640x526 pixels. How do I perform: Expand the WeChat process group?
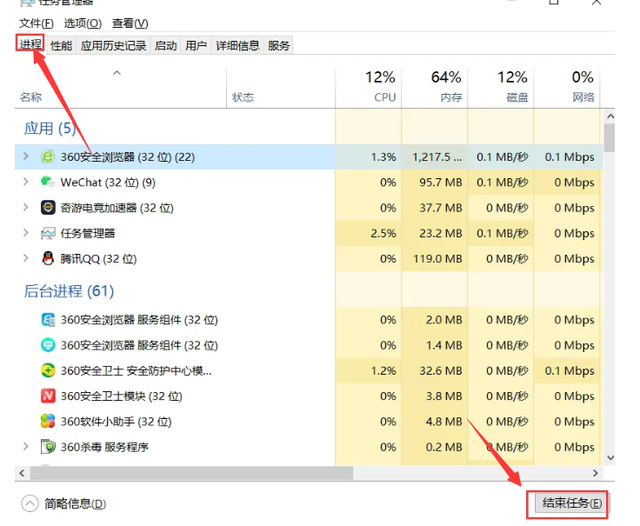(26, 182)
